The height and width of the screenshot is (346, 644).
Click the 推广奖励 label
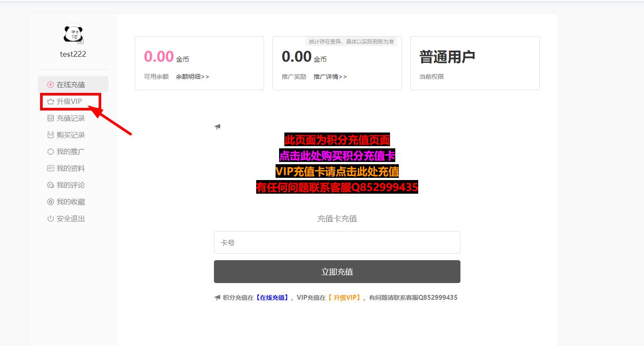click(x=294, y=77)
